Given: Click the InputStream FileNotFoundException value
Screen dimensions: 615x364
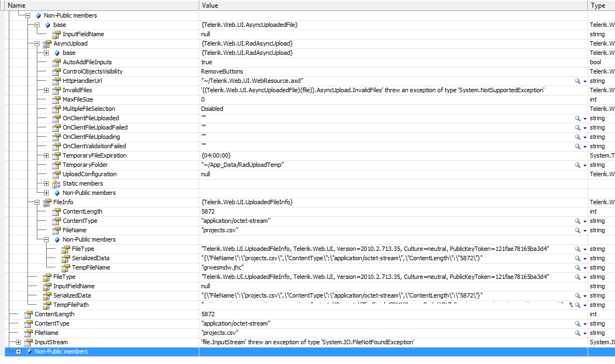Looking at the screenshot, I should click(307, 343).
